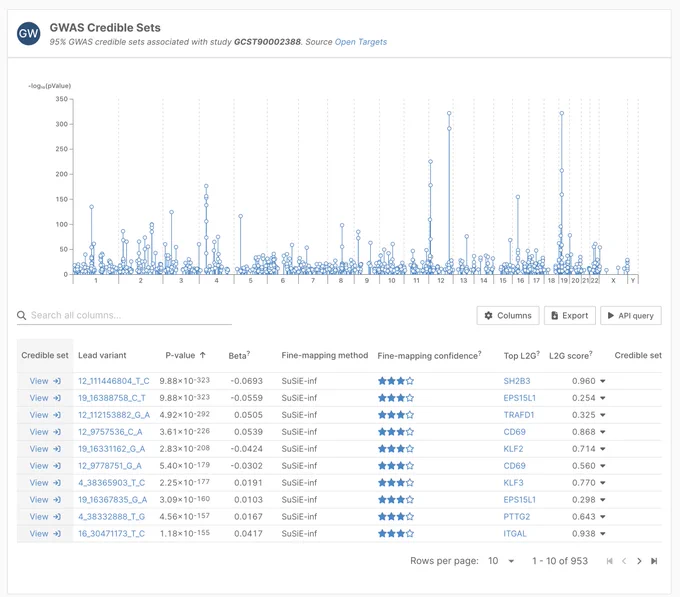View credible set for 12_112153882_G_A

45,415
